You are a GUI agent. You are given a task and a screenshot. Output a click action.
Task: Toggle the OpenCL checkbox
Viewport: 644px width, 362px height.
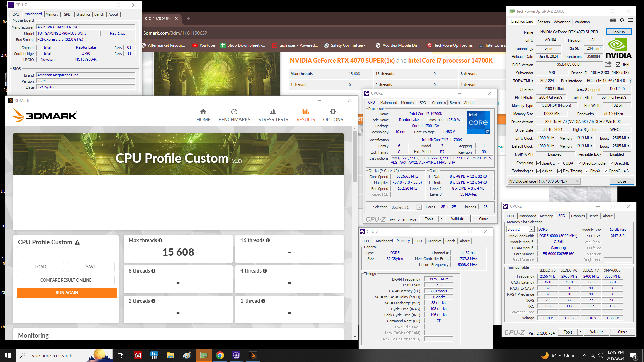(538, 163)
